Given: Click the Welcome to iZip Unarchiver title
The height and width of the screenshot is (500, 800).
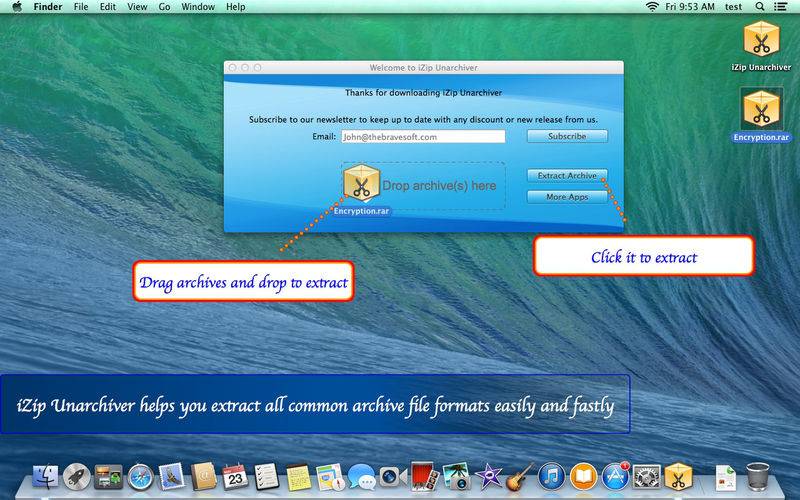Looking at the screenshot, I should (x=423, y=67).
